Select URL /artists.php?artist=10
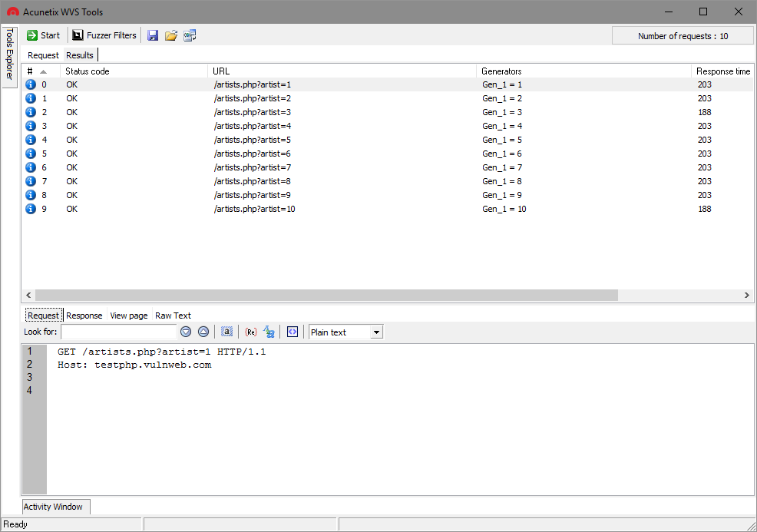Viewport: 757px width, 532px height. pyautogui.click(x=254, y=209)
